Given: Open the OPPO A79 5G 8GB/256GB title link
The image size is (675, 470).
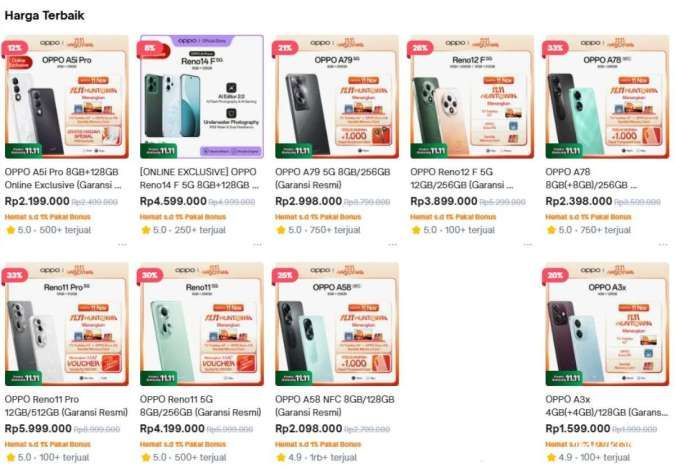Looking at the screenshot, I should (x=333, y=178).
